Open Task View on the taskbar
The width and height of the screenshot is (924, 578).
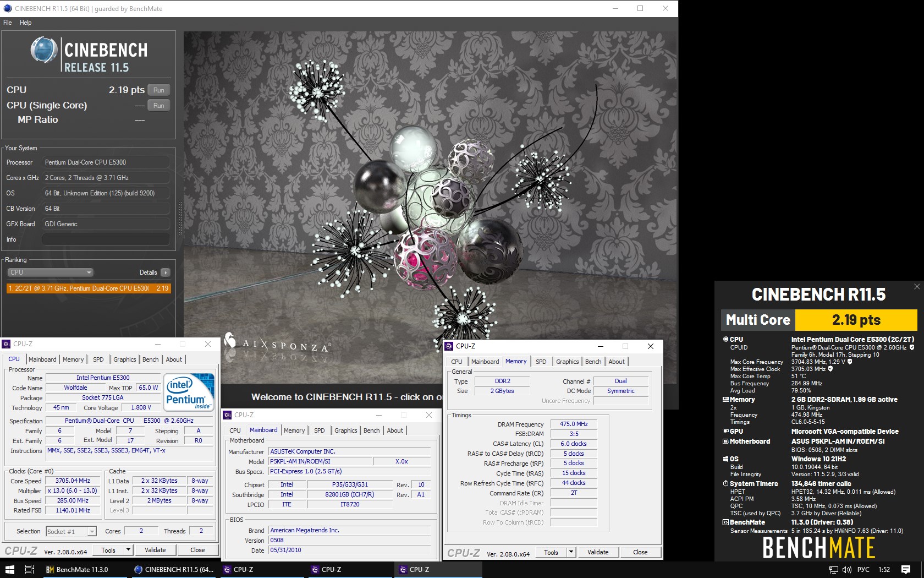tap(30, 570)
